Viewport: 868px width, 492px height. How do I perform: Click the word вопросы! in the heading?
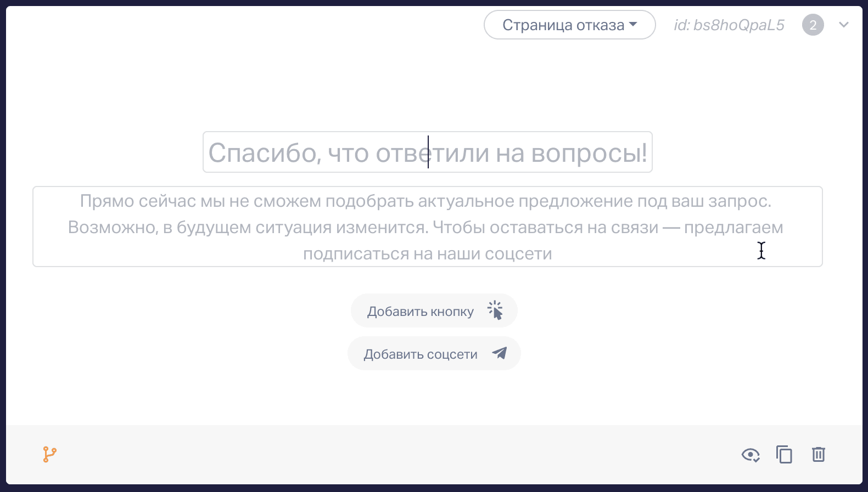point(589,153)
